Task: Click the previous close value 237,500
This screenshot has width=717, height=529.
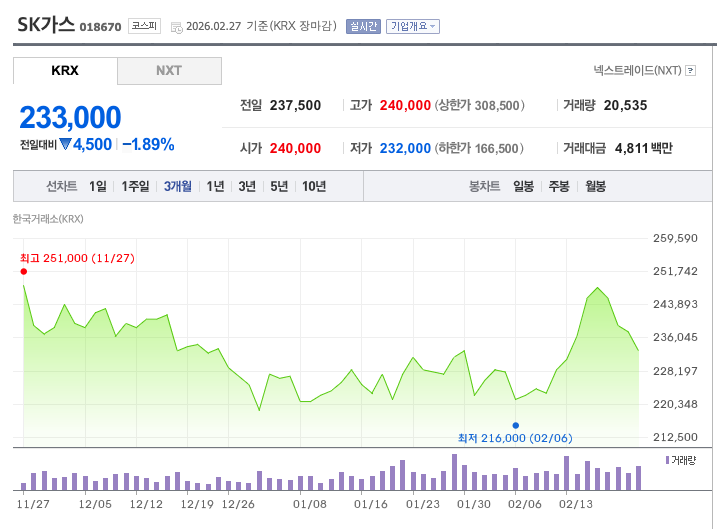Action: point(295,106)
